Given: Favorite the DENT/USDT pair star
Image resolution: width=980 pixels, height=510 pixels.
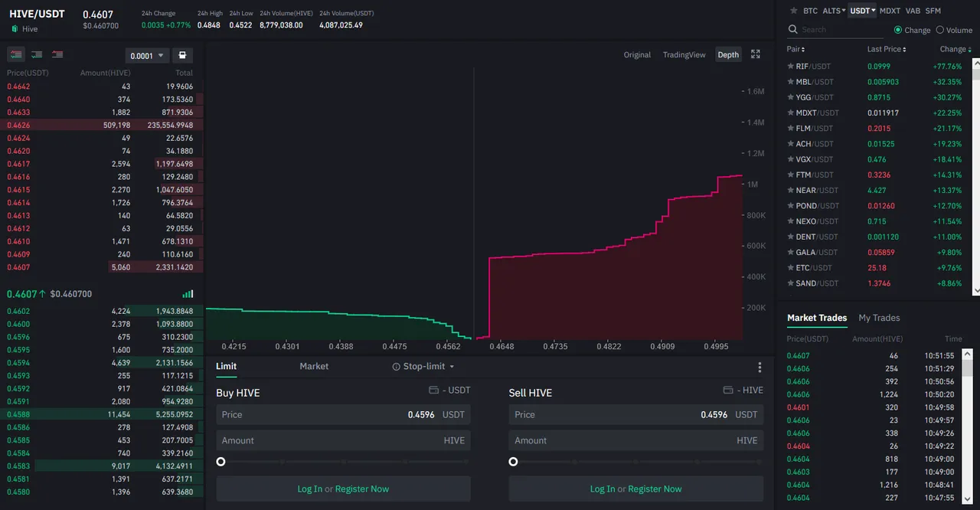Looking at the screenshot, I should pos(790,237).
